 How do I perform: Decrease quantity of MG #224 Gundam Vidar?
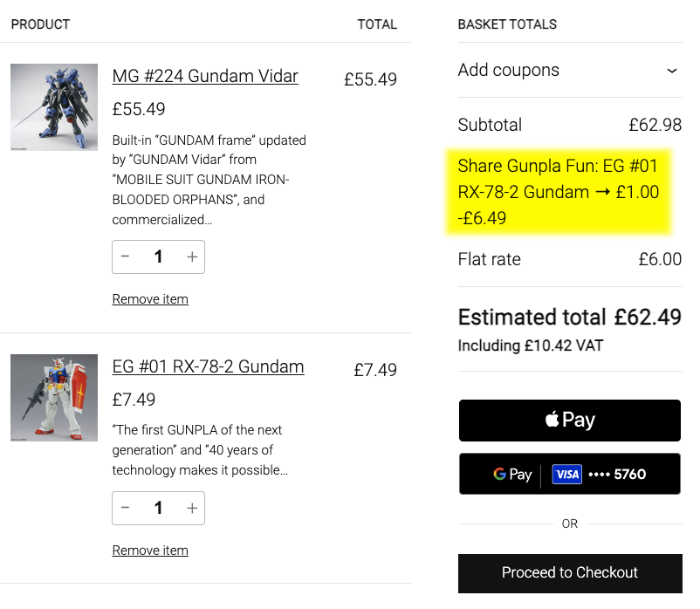click(126, 257)
